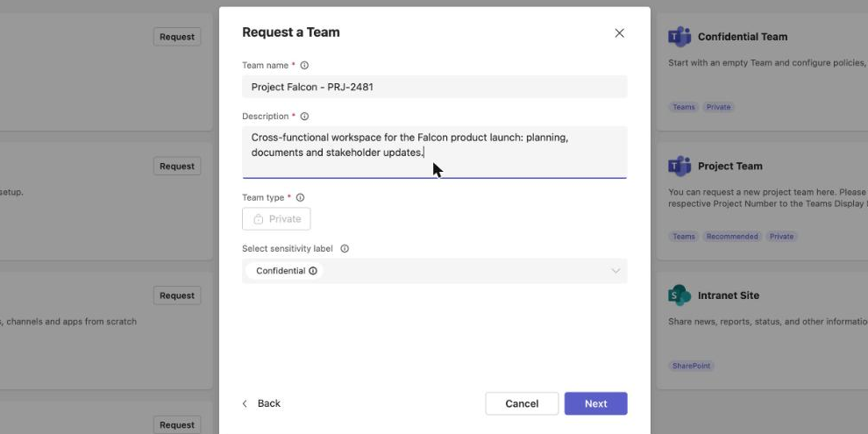Click the info icon beside Description label

[304, 117]
